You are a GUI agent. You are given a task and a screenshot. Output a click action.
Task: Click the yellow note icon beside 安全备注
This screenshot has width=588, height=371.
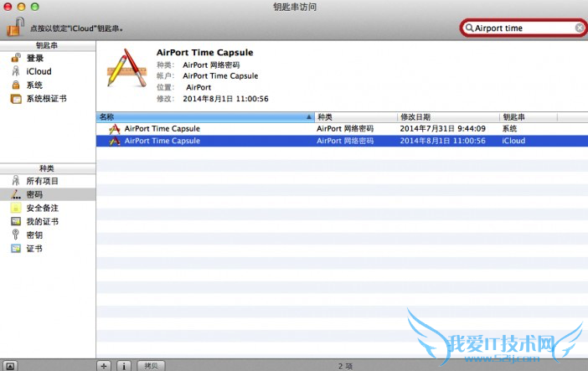pyautogui.click(x=16, y=208)
